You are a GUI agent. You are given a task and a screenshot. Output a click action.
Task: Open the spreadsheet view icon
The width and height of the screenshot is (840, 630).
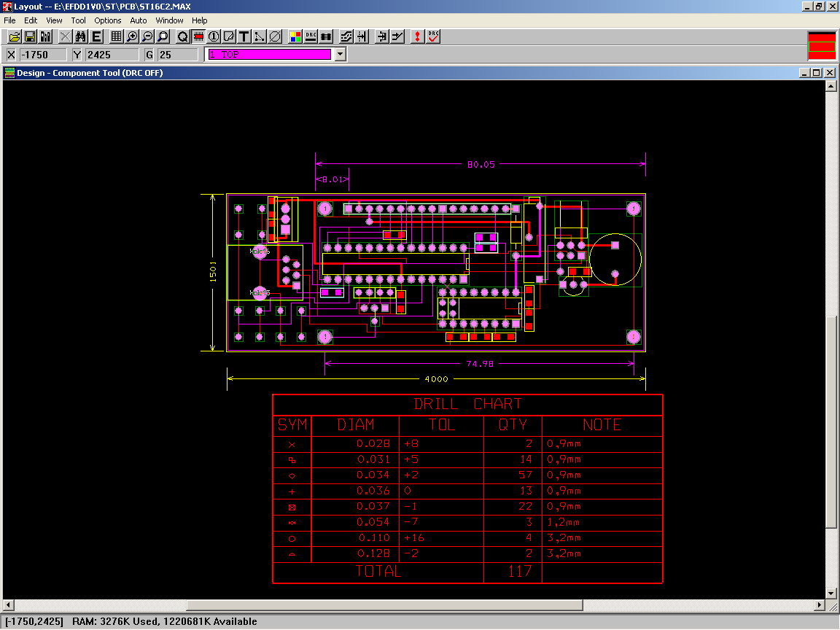click(116, 36)
